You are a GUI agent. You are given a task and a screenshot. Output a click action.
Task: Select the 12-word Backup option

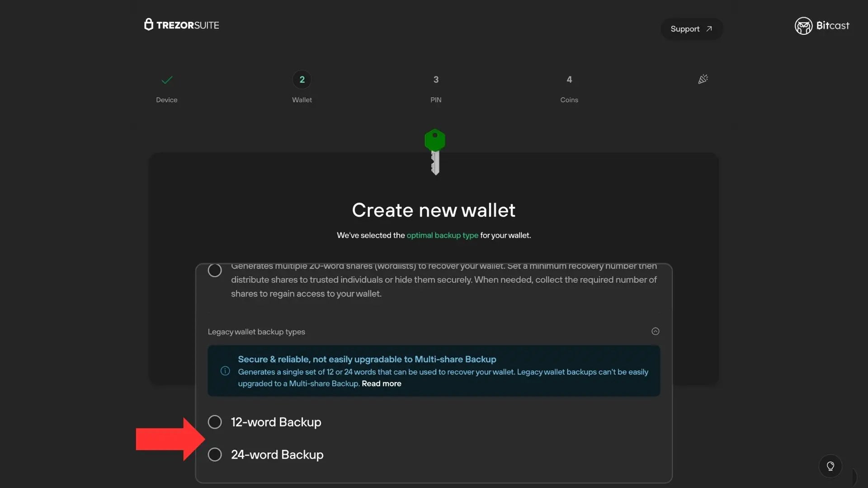click(x=215, y=422)
